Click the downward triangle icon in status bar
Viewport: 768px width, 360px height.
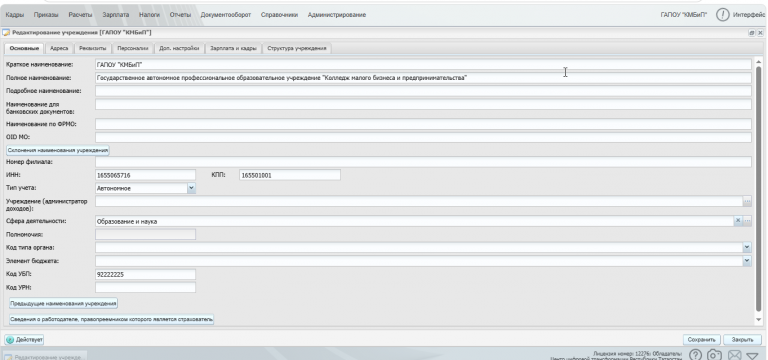pyautogui.click(x=752, y=356)
